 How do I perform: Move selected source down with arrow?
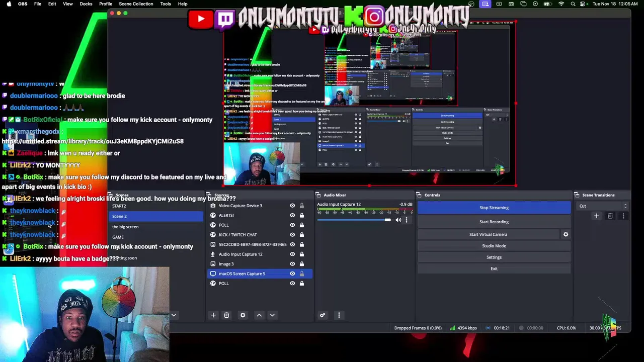tap(272, 315)
